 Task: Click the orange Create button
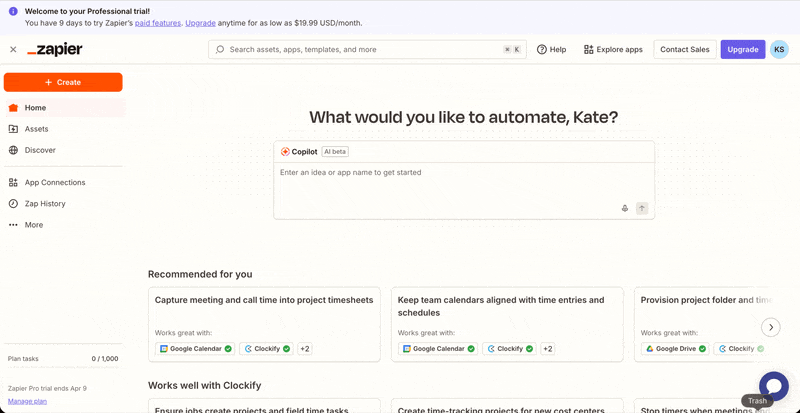tap(63, 82)
